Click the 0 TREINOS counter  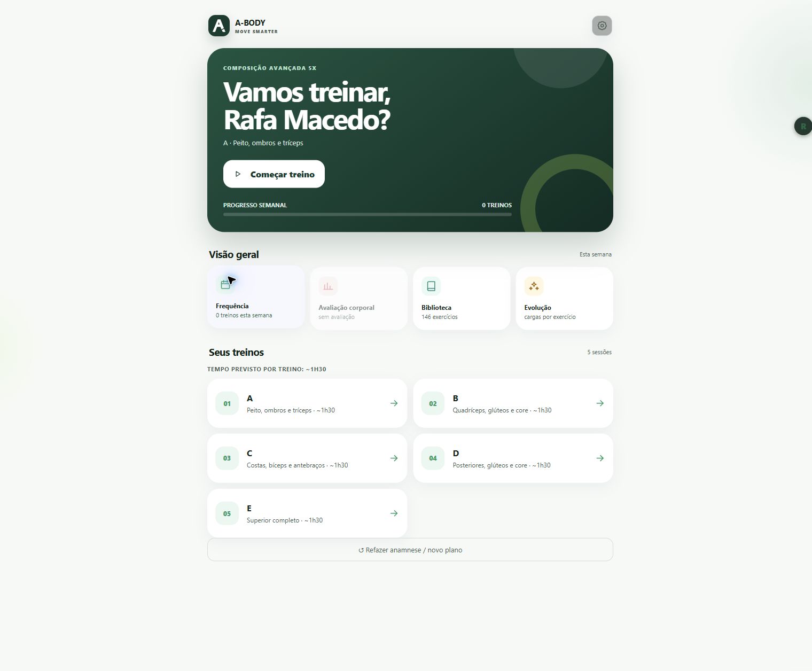click(497, 205)
